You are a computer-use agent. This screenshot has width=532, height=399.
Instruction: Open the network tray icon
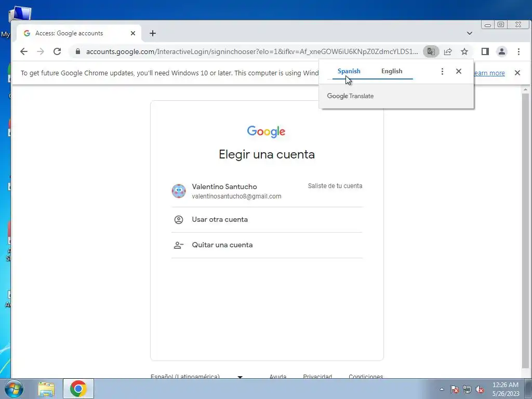(467, 390)
